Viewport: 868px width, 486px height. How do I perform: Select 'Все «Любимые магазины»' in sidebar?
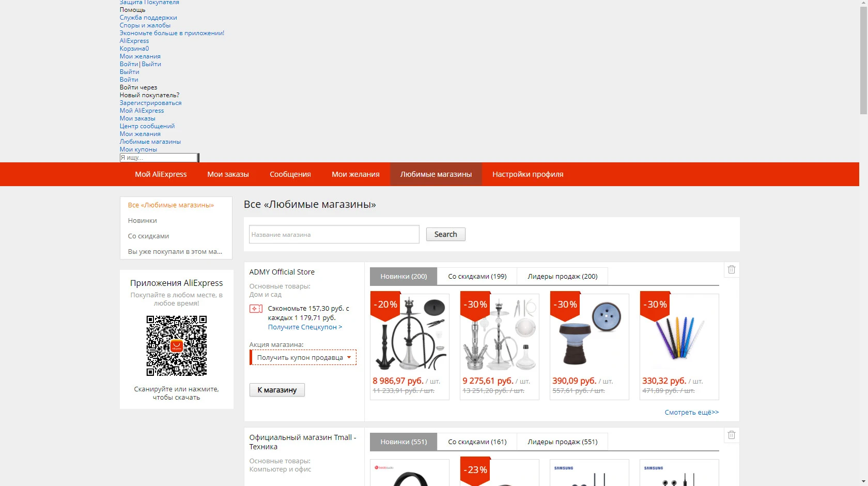pos(171,205)
